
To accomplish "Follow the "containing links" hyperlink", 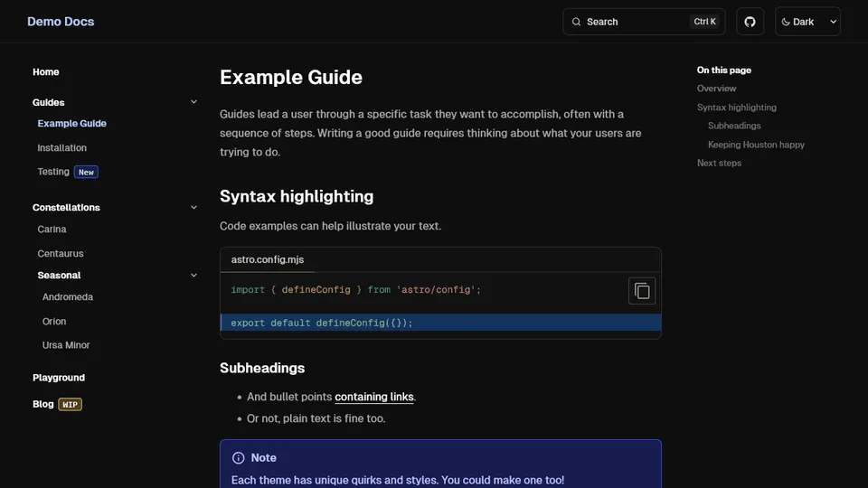I will 374,397.
